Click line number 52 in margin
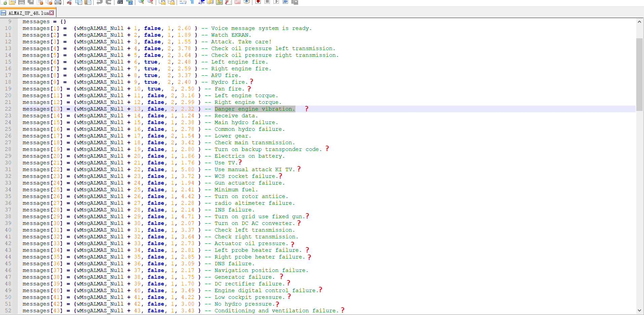The height and width of the screenshot is (315, 644). 8,311
